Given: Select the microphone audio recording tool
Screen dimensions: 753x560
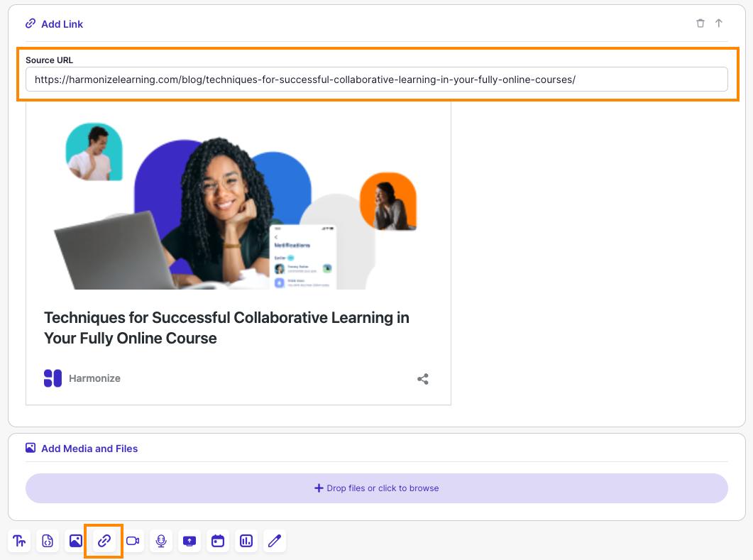Looking at the screenshot, I should pos(160,541).
